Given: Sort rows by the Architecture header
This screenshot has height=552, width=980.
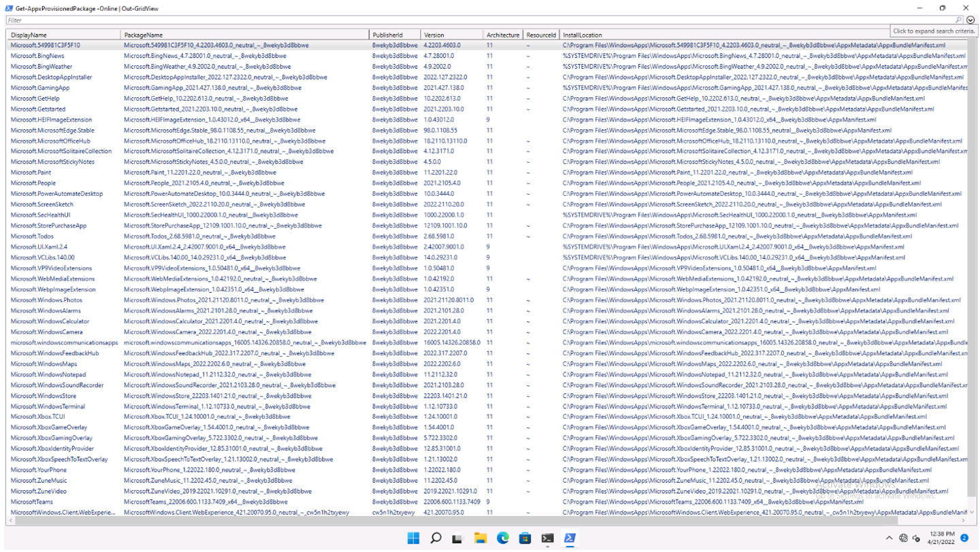Looking at the screenshot, I should point(503,35).
